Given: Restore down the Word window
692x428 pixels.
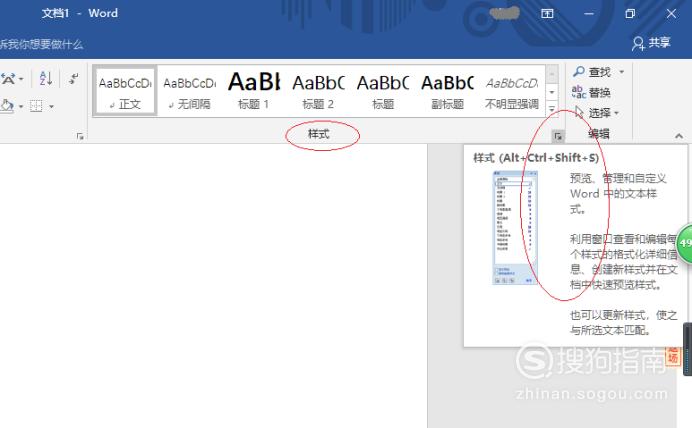Looking at the screenshot, I should tap(630, 14).
